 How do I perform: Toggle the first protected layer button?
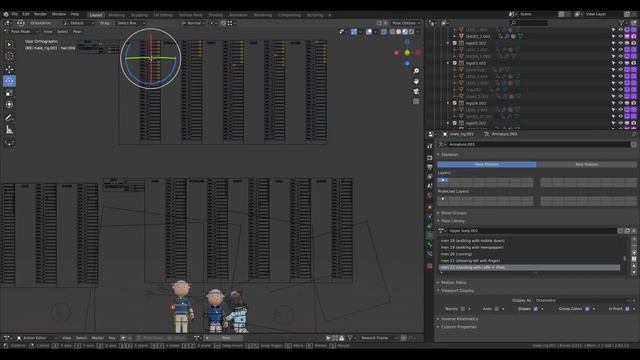pyautogui.click(x=443, y=199)
